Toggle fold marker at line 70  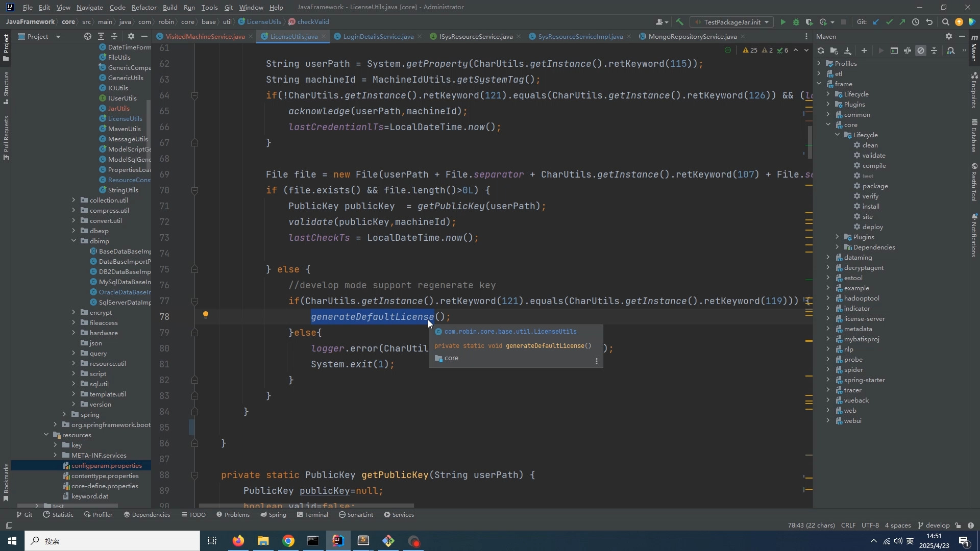[x=194, y=190]
